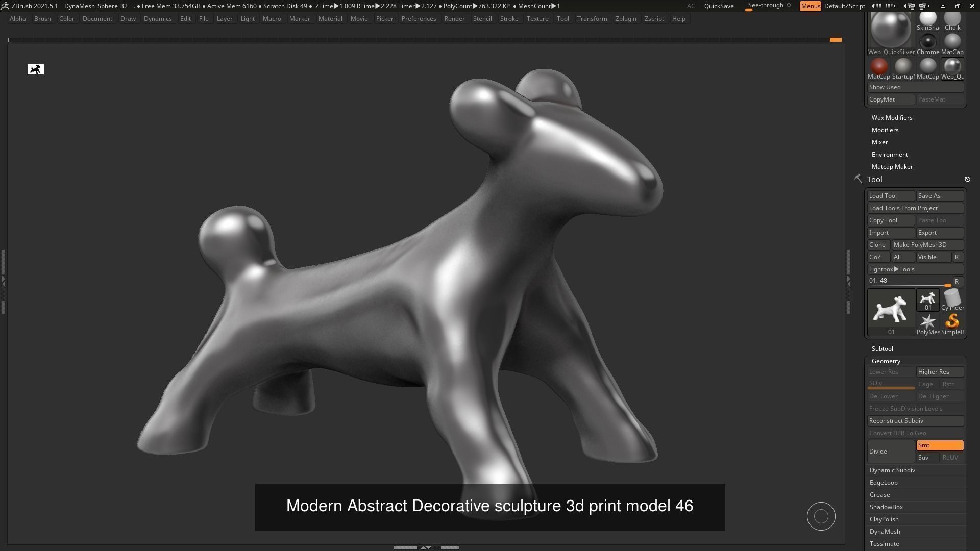This screenshot has height=551, width=980.
Task: Select the red MatCap material sphere
Action: (x=878, y=69)
